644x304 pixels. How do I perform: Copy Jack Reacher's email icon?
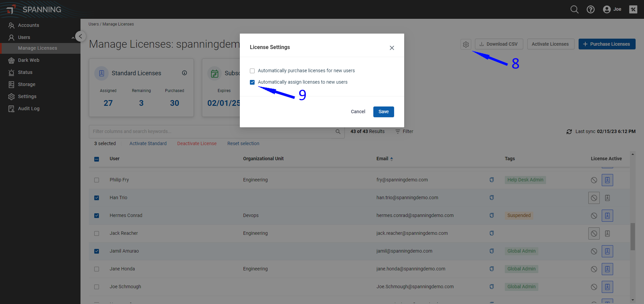coord(491,233)
